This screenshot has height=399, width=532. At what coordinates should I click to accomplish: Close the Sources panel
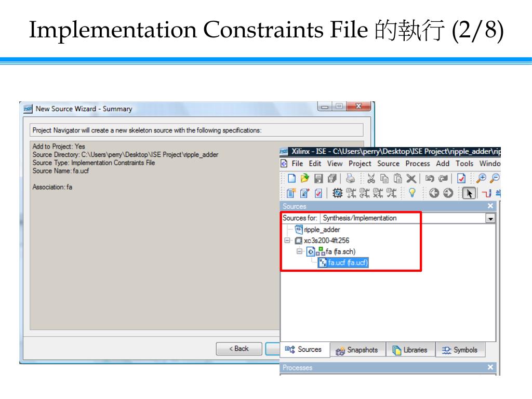pyautogui.click(x=490, y=206)
